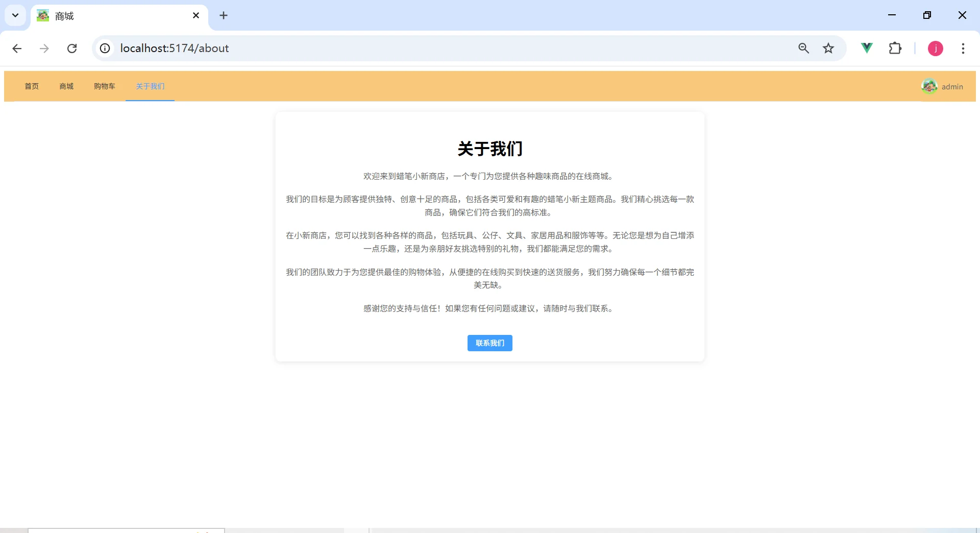
Task: Reload the current page
Action: tap(72, 49)
